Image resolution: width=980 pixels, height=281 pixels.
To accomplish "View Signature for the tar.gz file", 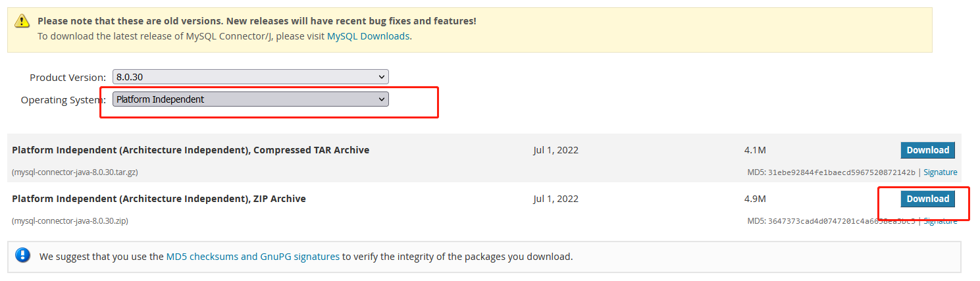I will click(x=940, y=172).
